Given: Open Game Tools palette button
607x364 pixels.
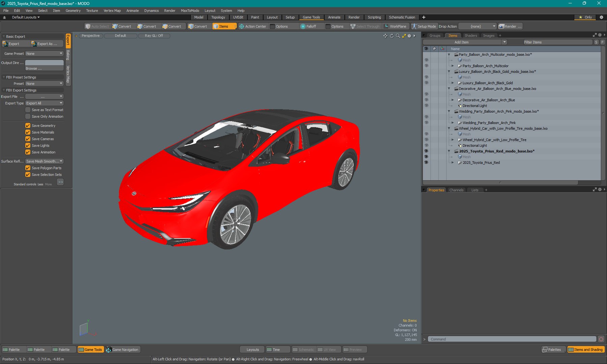Looking at the screenshot, I should (90, 350).
